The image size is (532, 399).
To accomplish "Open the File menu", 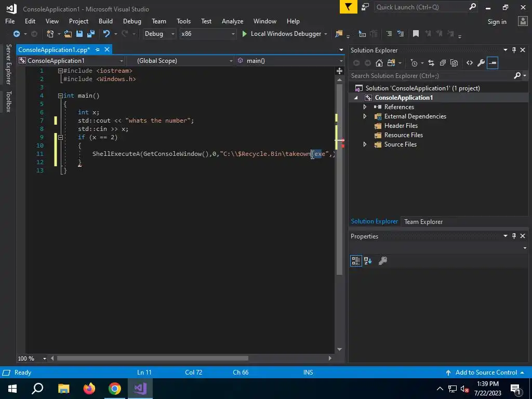I will coord(10,21).
